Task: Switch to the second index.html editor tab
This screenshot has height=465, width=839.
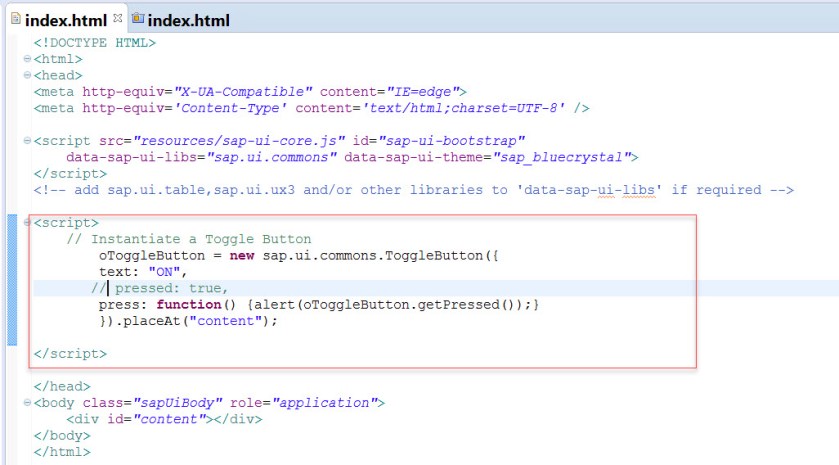Action: [181, 20]
